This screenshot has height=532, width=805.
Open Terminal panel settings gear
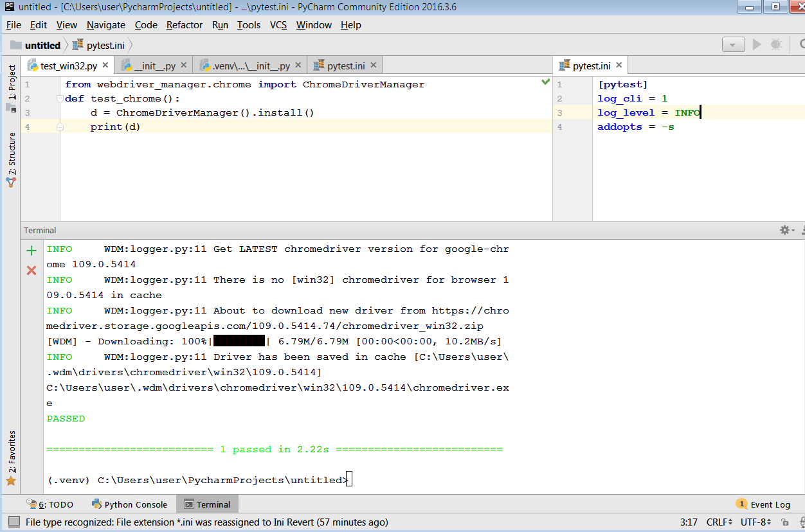(x=786, y=230)
